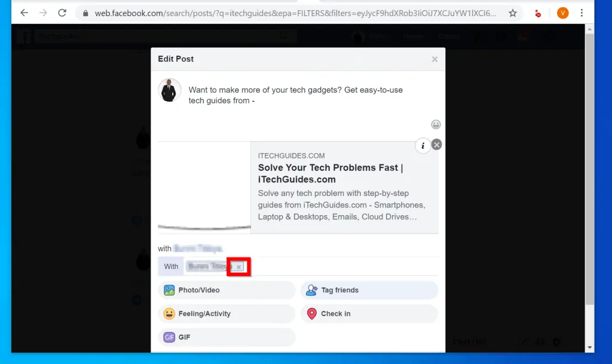Select the Tag friends option
The height and width of the screenshot is (364, 612).
369,290
